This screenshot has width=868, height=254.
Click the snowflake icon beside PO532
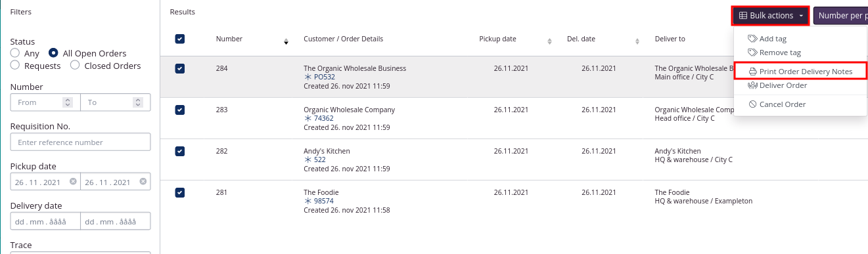click(x=308, y=77)
